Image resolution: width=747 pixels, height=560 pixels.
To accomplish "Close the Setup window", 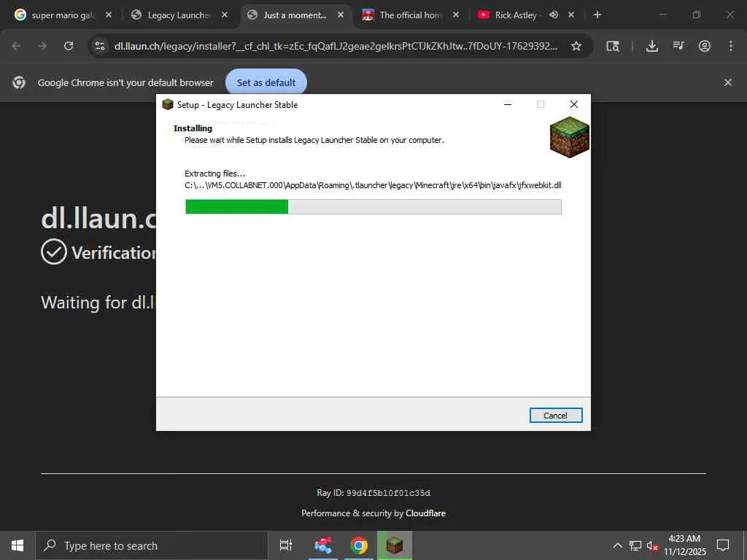I will pos(574,105).
